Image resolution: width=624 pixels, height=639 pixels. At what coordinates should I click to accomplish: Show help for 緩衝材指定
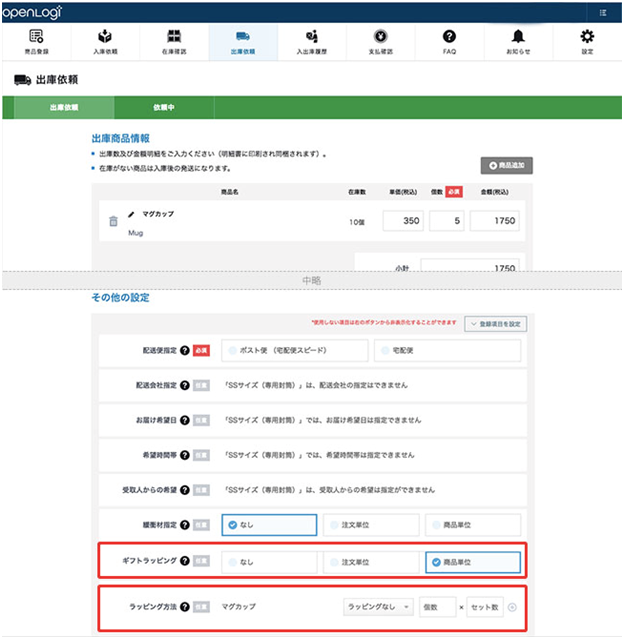[x=185, y=525]
